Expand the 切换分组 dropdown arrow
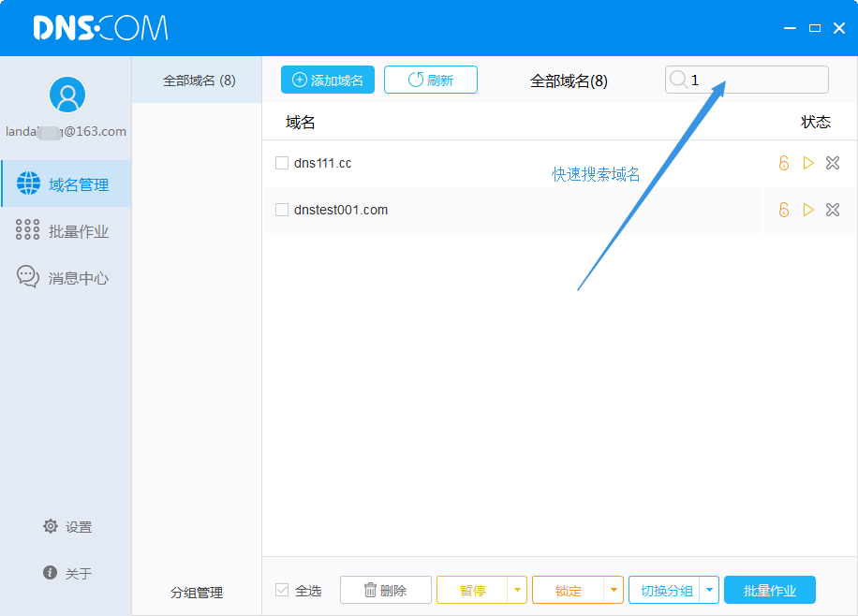The image size is (858, 616). tap(709, 590)
